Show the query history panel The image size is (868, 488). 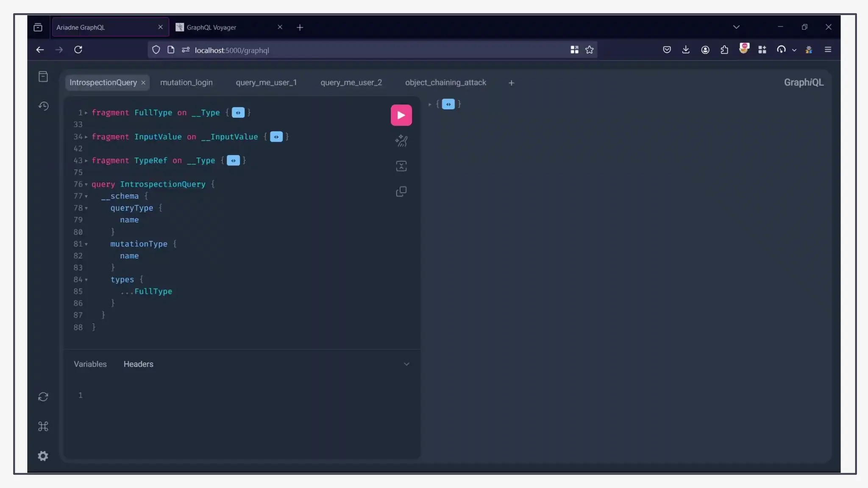click(x=43, y=106)
